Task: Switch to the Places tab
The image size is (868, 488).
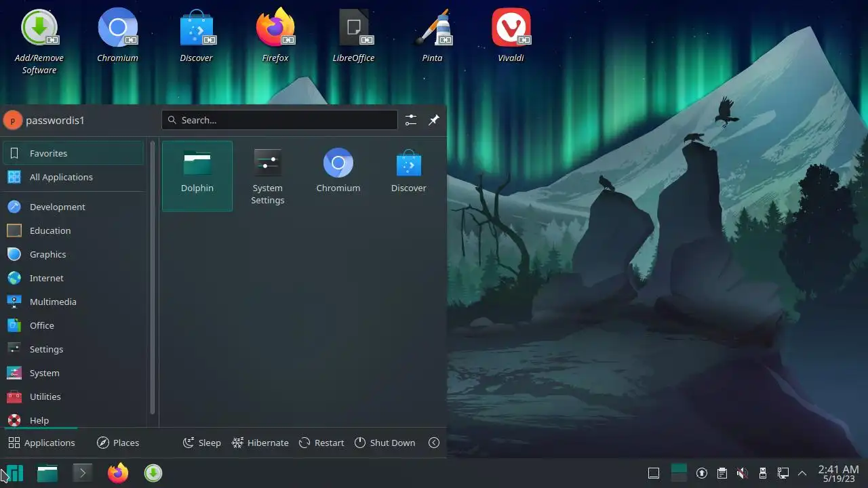Action: pos(118,443)
